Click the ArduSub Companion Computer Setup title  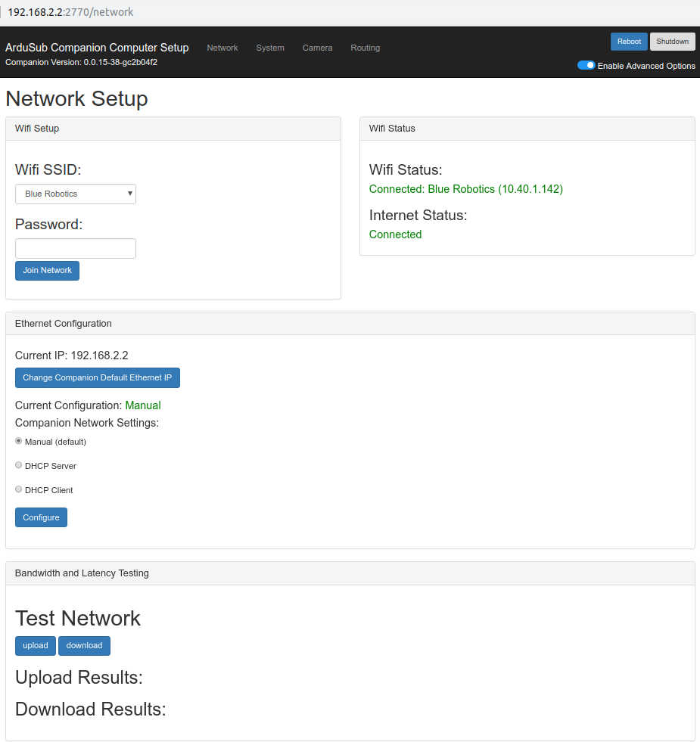97,48
